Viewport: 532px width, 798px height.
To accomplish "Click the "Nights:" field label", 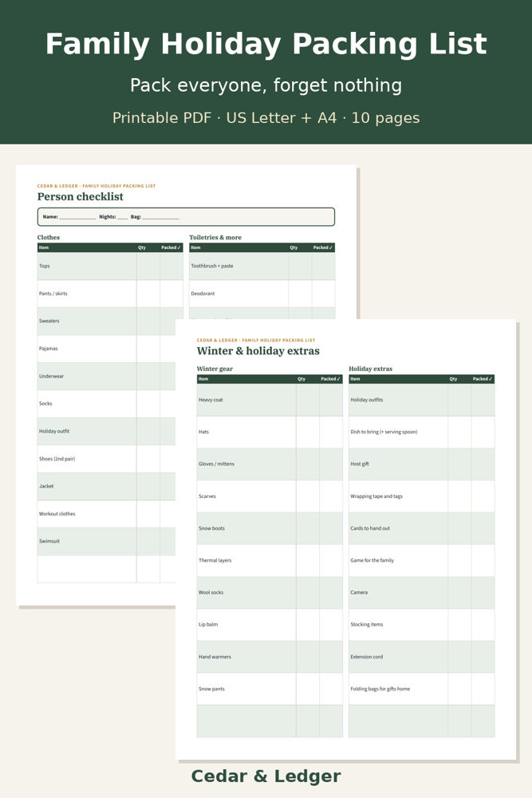I will click(108, 217).
